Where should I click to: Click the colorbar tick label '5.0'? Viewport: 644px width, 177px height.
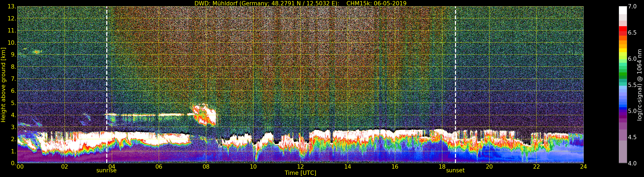pos(632,111)
